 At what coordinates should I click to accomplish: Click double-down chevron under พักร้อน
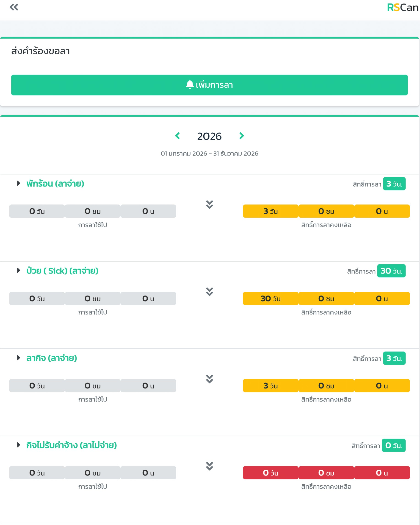pyautogui.click(x=210, y=204)
